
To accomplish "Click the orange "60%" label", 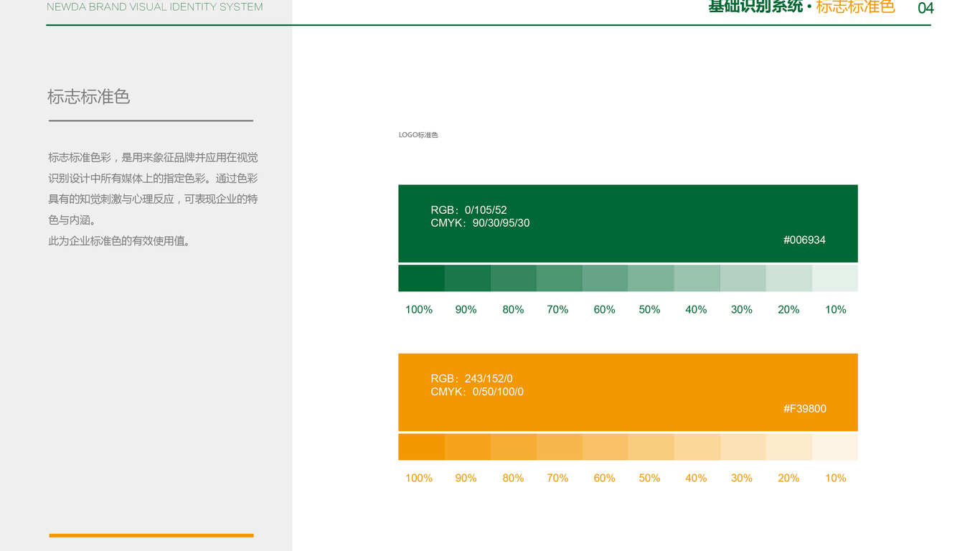I will pos(605,479).
